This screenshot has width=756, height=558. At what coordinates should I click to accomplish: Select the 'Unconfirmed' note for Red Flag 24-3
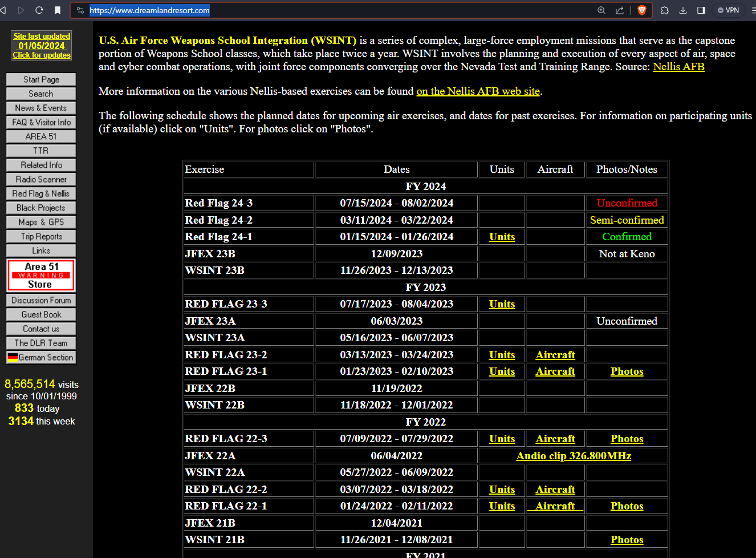(x=627, y=203)
